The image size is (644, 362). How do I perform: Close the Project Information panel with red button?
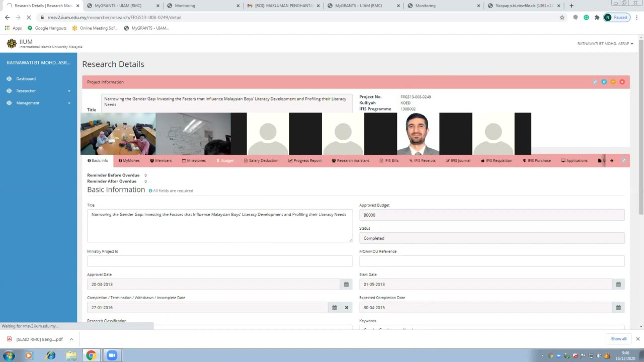[x=622, y=82]
